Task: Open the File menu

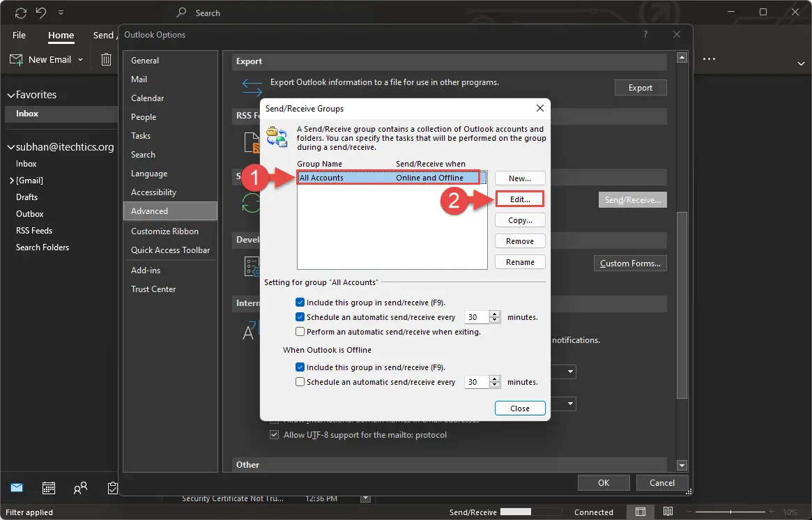Action: (19, 36)
